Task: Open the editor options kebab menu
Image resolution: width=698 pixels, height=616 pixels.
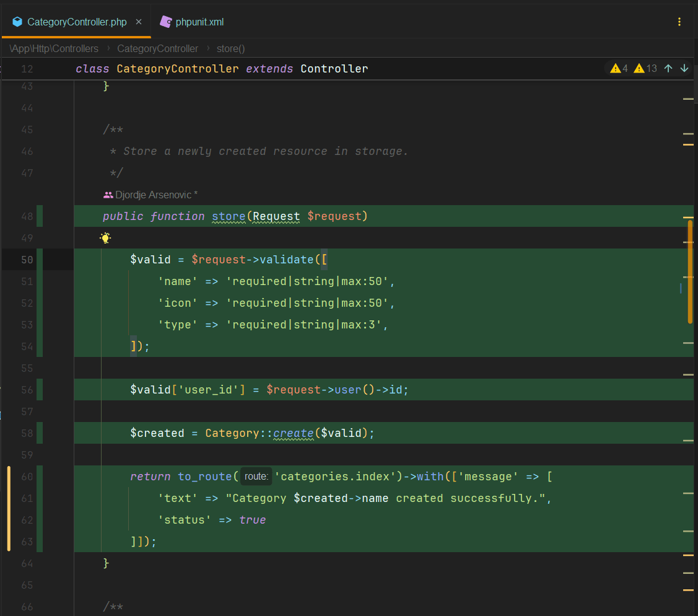Action: click(x=679, y=21)
